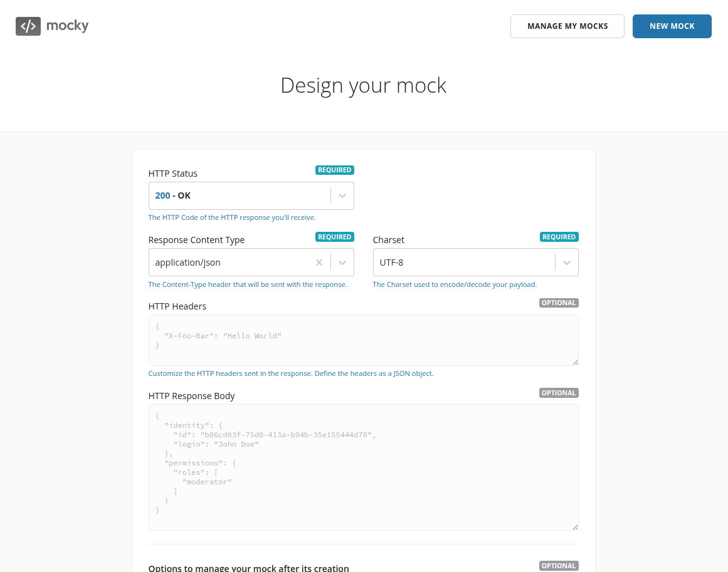Image resolution: width=728 pixels, height=572 pixels.
Task: Click the OPTIONAL badge beside HTTP Headers
Action: click(559, 303)
